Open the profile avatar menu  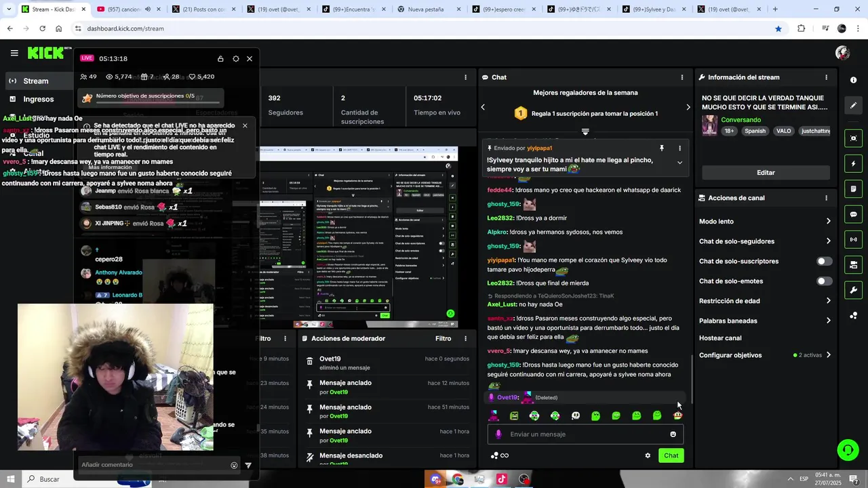point(842,53)
